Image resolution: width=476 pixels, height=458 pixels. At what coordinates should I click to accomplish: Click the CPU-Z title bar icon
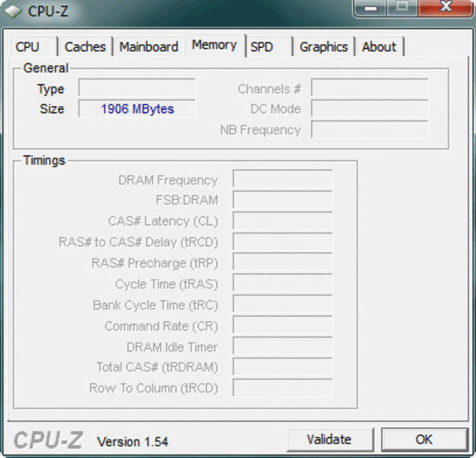click(13, 11)
